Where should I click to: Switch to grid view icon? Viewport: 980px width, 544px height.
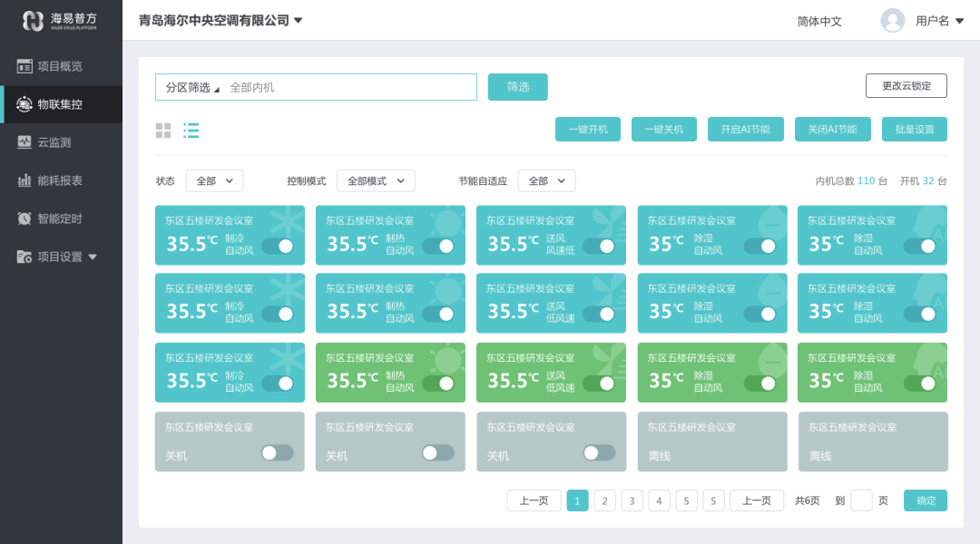point(163,131)
